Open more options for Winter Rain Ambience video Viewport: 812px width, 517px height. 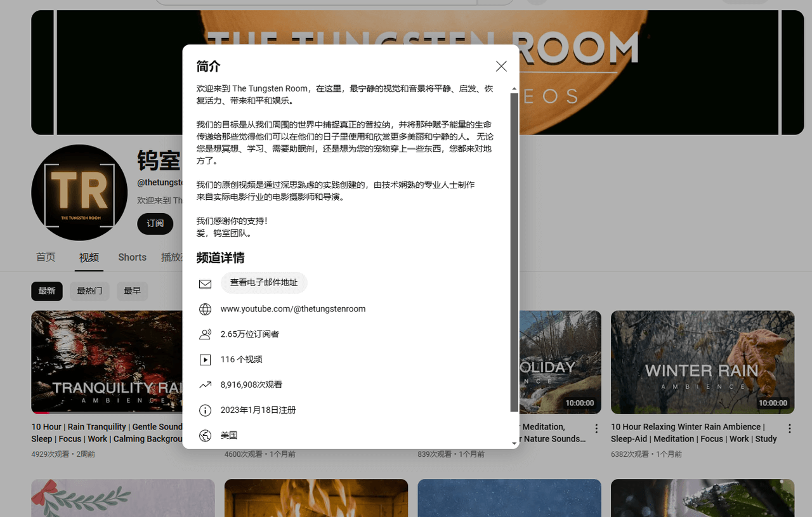tap(790, 429)
